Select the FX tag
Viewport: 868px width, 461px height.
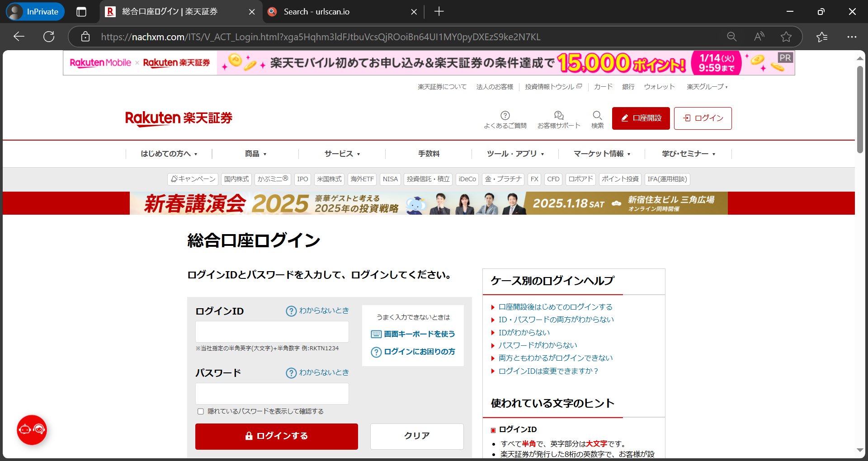click(534, 179)
